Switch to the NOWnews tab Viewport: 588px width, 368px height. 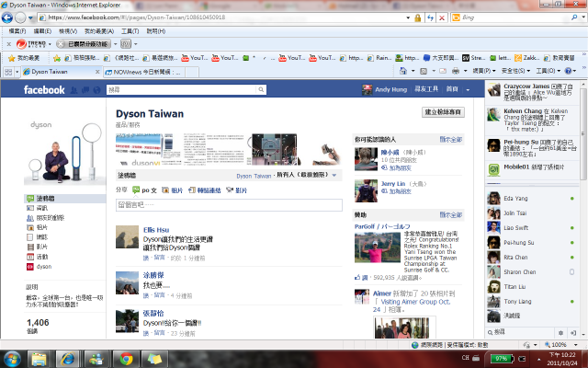144,72
